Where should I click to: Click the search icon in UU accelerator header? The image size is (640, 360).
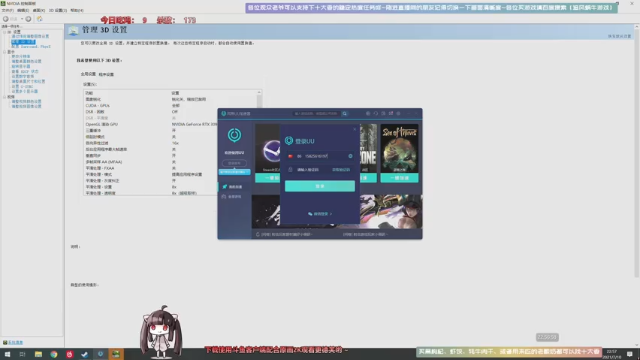click(x=345, y=114)
